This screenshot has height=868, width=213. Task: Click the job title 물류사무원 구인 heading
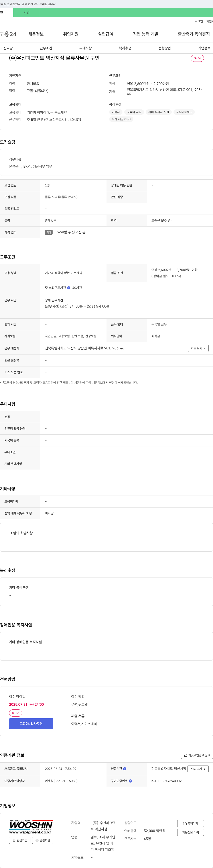pos(54,58)
